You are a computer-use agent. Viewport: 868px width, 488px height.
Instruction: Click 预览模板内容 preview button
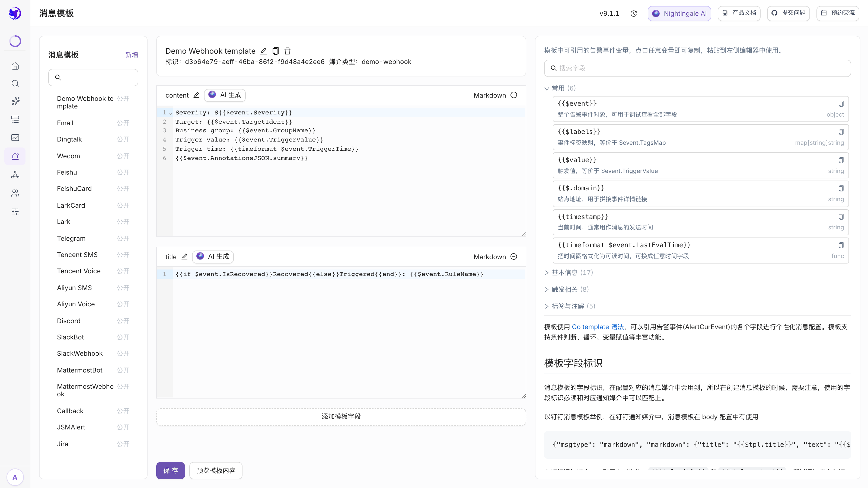pyautogui.click(x=216, y=470)
